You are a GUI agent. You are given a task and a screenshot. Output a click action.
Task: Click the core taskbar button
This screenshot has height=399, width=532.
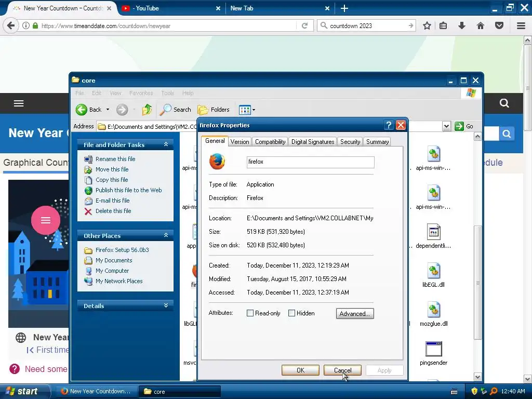point(180,391)
